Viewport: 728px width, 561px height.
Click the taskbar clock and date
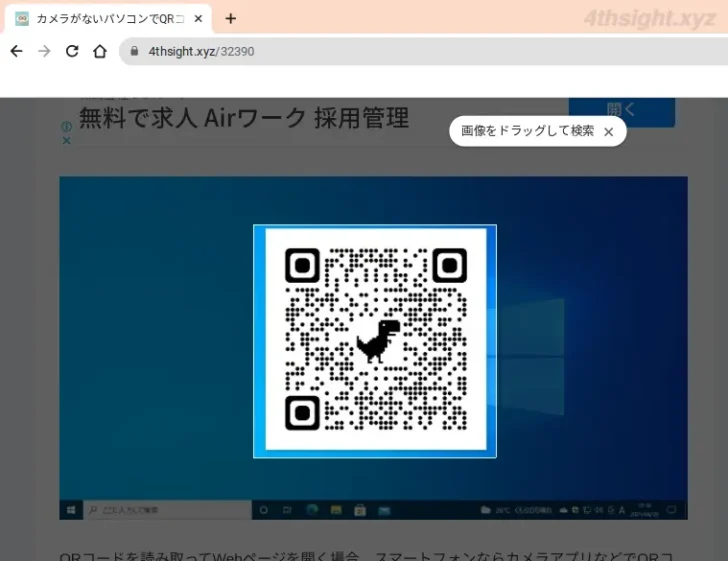point(644,510)
